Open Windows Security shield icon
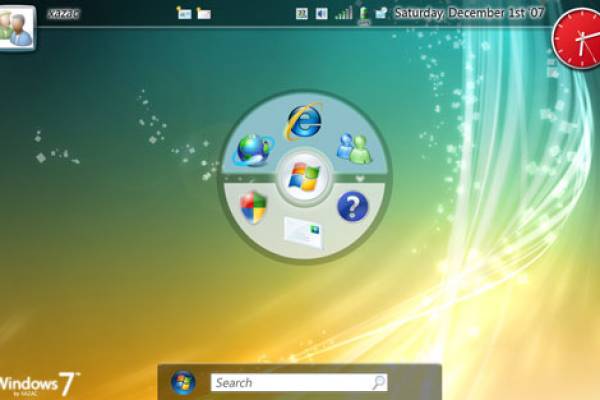The height and width of the screenshot is (400, 600). coord(253,208)
